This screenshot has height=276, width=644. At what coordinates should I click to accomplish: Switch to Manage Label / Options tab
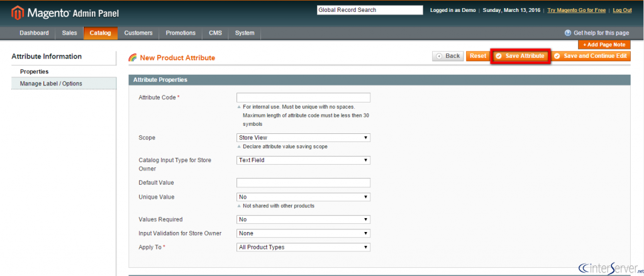click(64, 84)
